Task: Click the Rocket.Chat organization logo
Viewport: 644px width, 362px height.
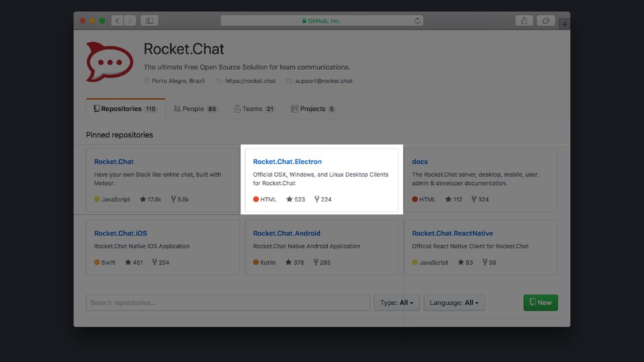Action: [109, 62]
